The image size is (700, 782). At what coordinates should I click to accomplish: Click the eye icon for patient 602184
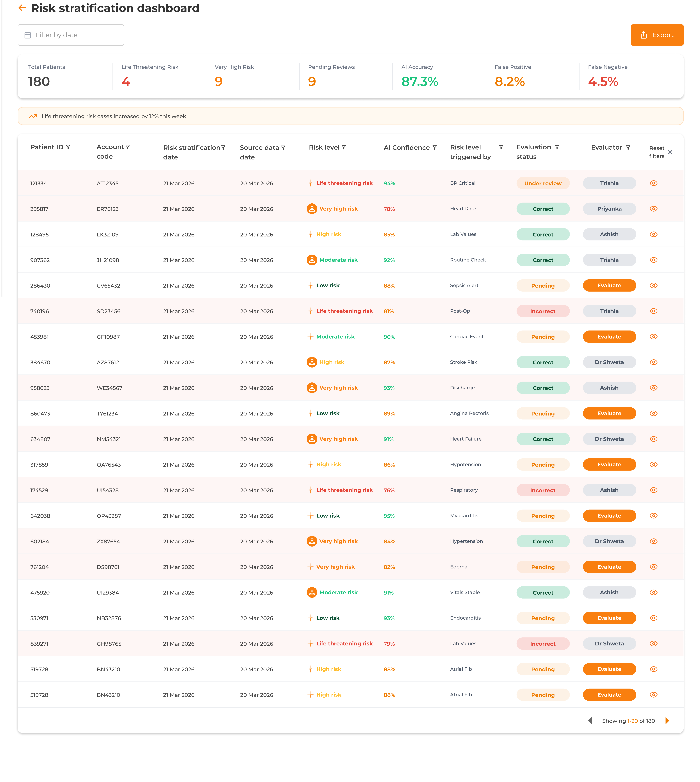pos(654,541)
